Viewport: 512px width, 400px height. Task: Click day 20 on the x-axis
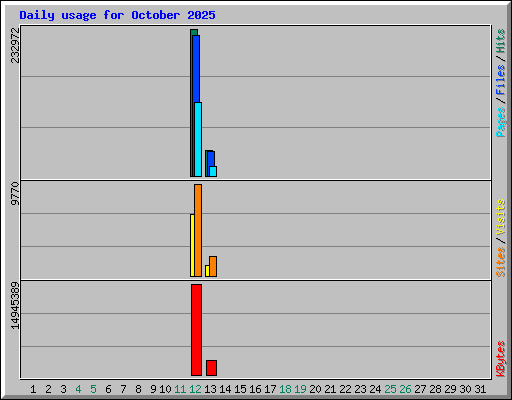coord(315,389)
